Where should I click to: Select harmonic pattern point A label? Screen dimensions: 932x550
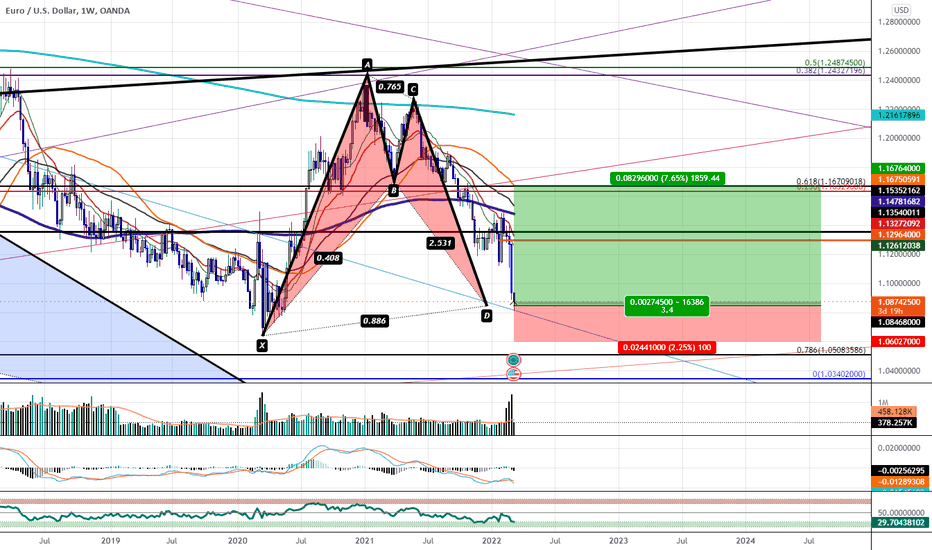pyautogui.click(x=367, y=64)
